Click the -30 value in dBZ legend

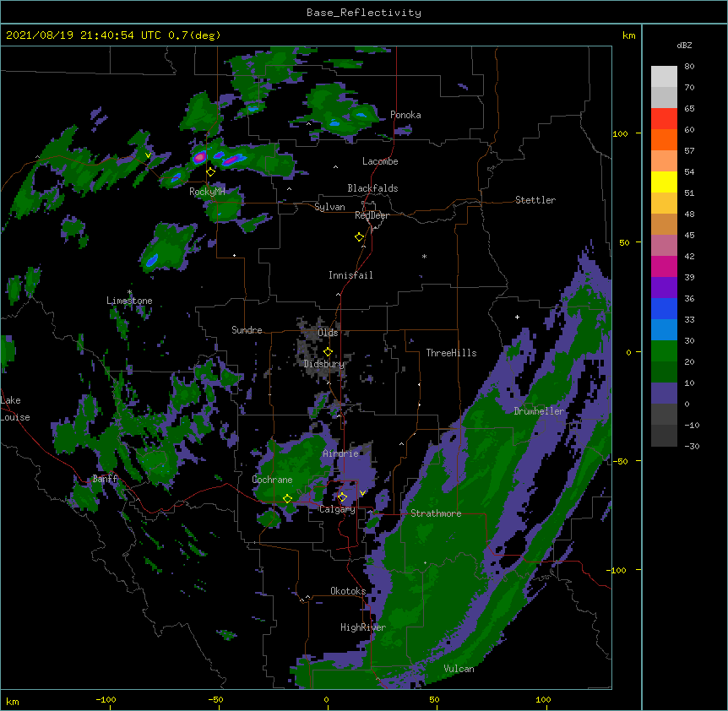(692, 447)
